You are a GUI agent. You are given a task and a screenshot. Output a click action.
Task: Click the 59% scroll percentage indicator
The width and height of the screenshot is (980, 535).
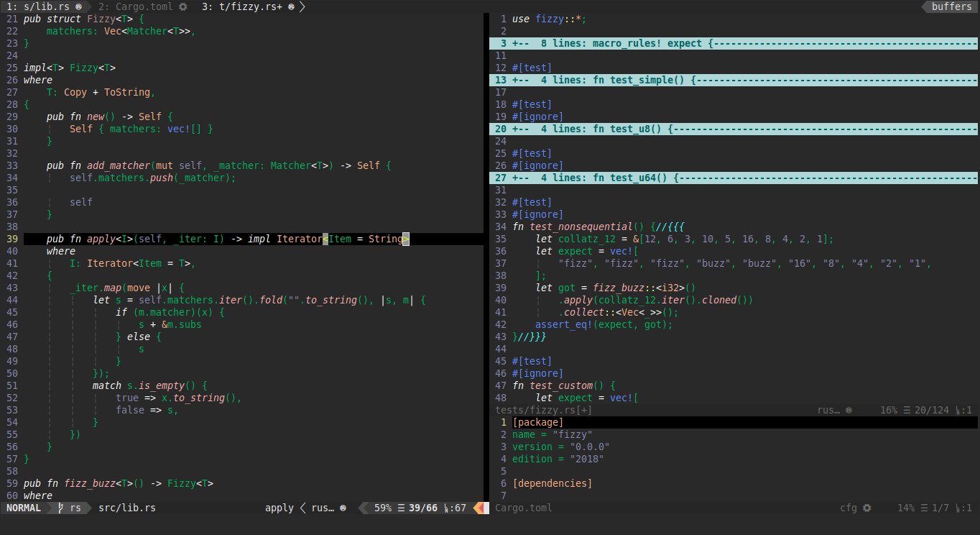tap(383, 508)
